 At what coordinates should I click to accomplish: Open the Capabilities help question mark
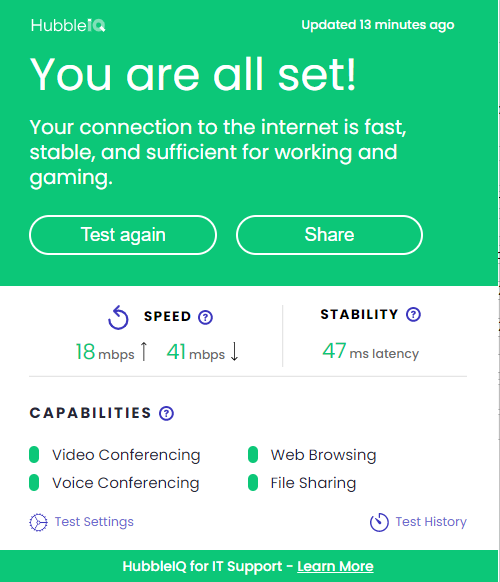tap(166, 413)
